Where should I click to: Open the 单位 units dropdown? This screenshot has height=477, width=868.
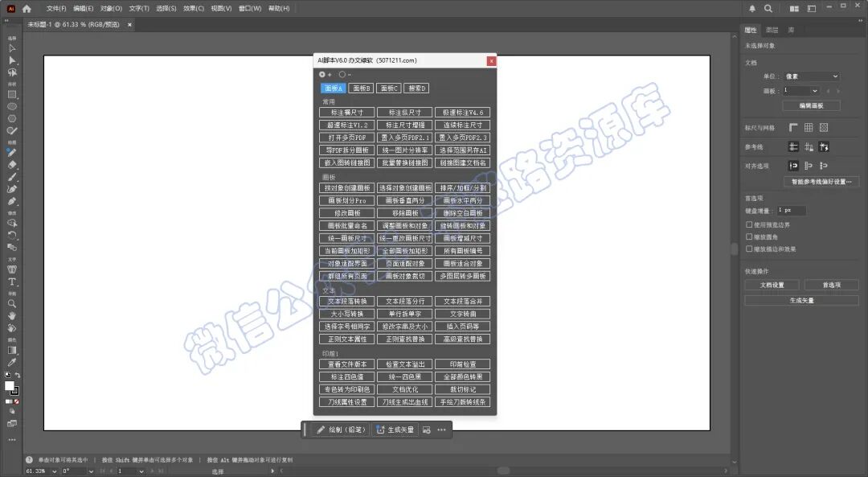click(x=812, y=76)
